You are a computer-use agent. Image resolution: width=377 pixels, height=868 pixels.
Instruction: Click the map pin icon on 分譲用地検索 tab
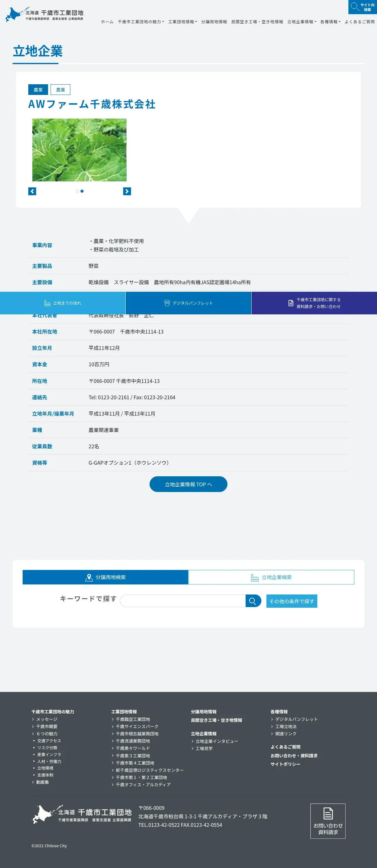click(89, 578)
